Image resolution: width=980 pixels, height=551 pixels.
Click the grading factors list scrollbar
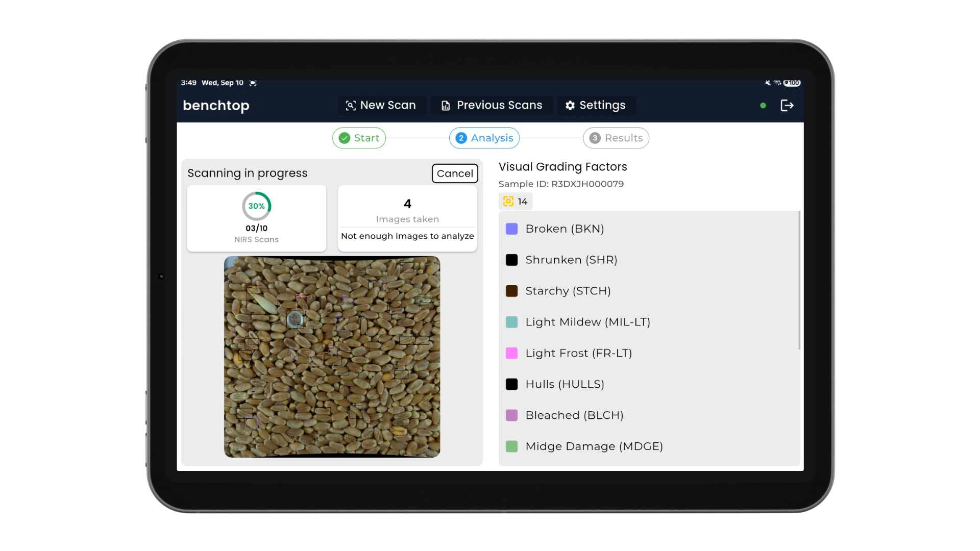pyautogui.click(x=799, y=281)
